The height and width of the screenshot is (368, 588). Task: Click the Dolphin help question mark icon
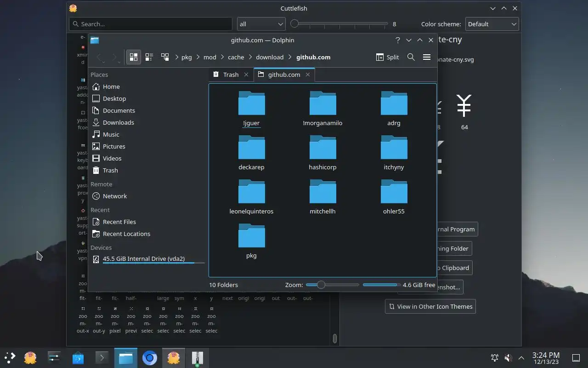398,40
